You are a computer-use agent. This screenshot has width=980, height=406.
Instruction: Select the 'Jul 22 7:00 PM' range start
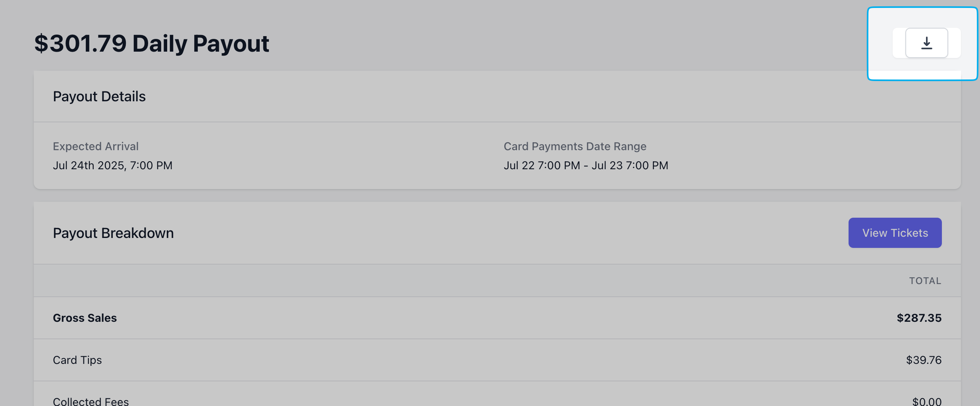[542, 165]
